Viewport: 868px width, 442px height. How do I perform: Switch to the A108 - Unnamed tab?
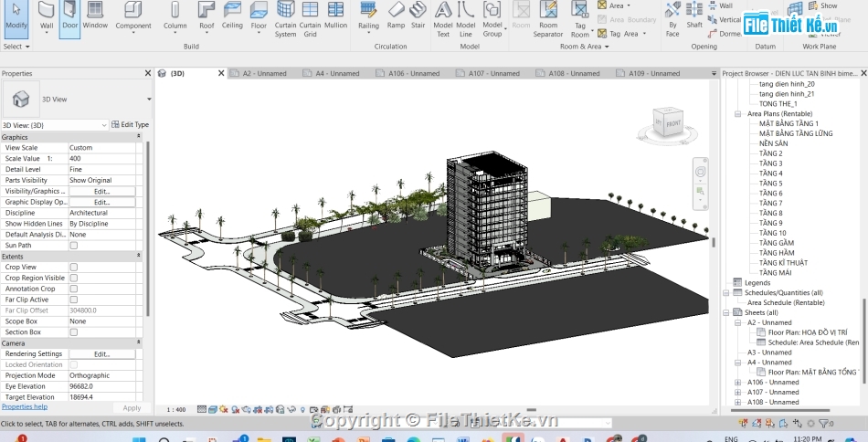(574, 73)
